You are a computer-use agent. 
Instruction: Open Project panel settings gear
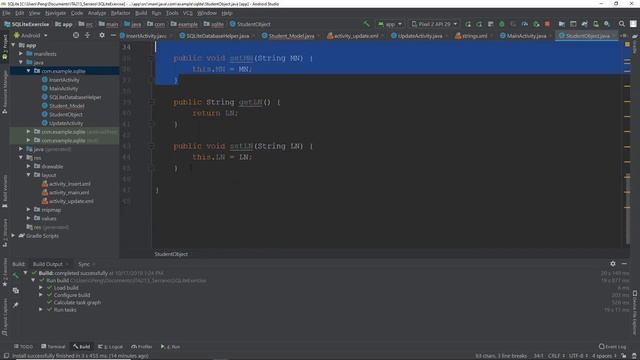[x=102, y=36]
